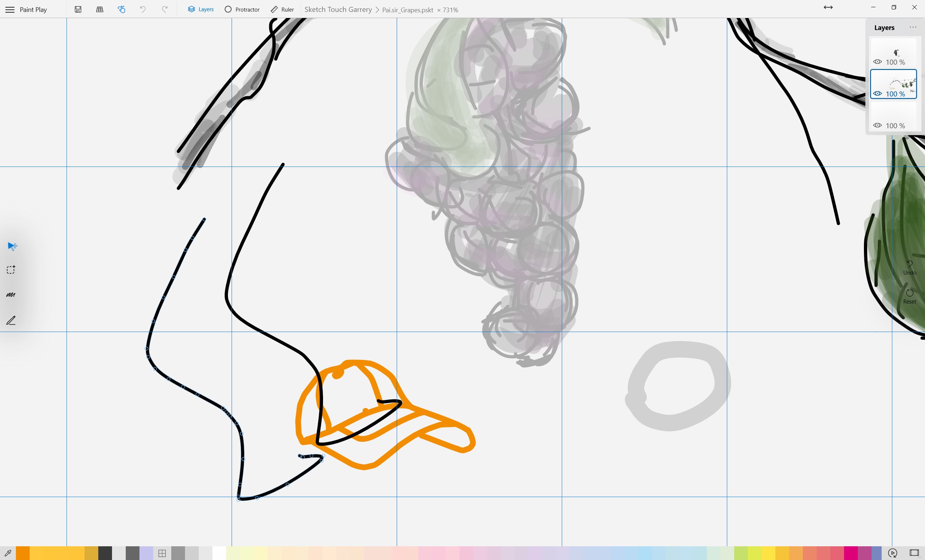Toggle the perspective grid icon
This screenshot has height=560, width=925.
tap(100, 9)
